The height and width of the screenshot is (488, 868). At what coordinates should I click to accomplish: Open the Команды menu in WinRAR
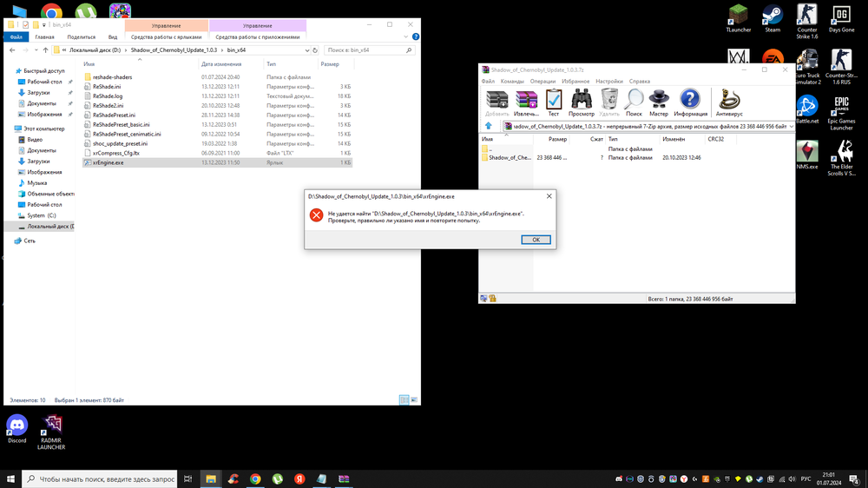click(512, 82)
